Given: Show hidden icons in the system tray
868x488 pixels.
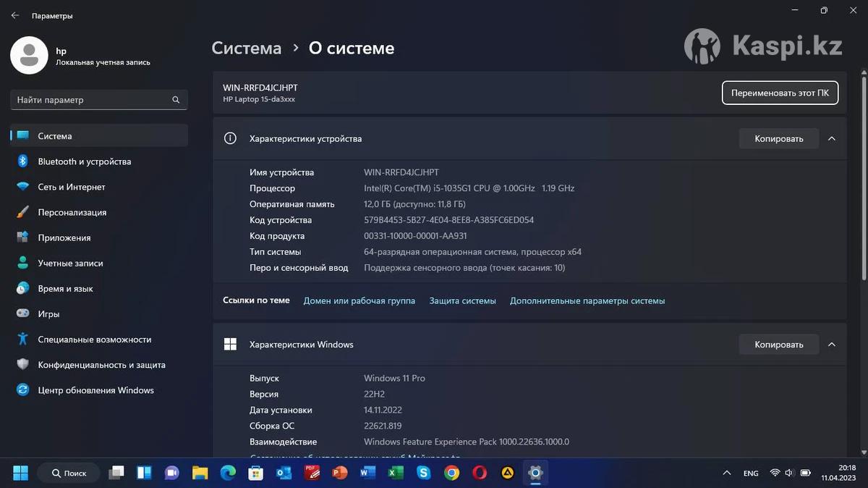Looking at the screenshot, I should (726, 473).
